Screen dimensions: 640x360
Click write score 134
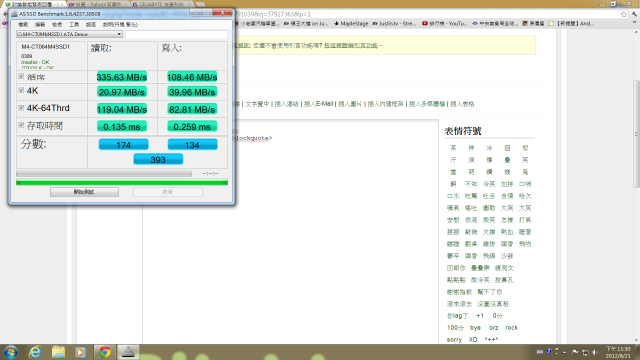192,144
